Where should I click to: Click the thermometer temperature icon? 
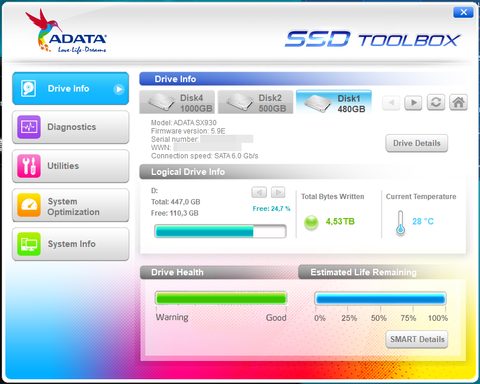coord(400,223)
